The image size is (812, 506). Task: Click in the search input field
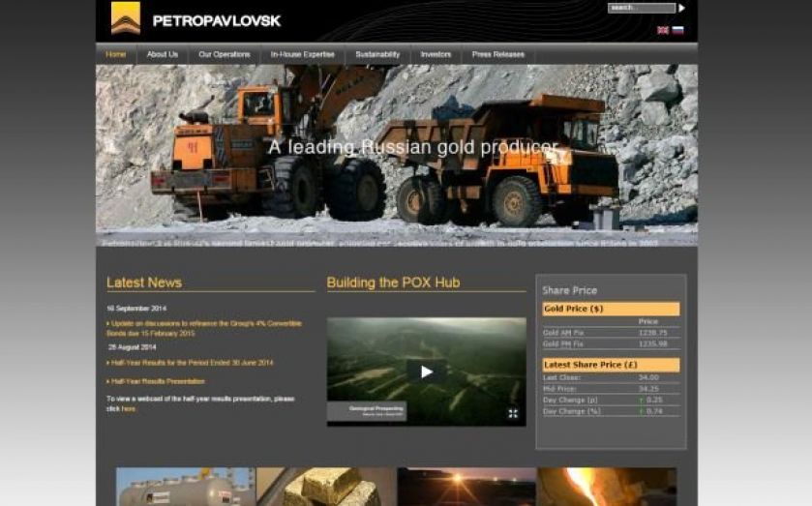tap(641, 8)
